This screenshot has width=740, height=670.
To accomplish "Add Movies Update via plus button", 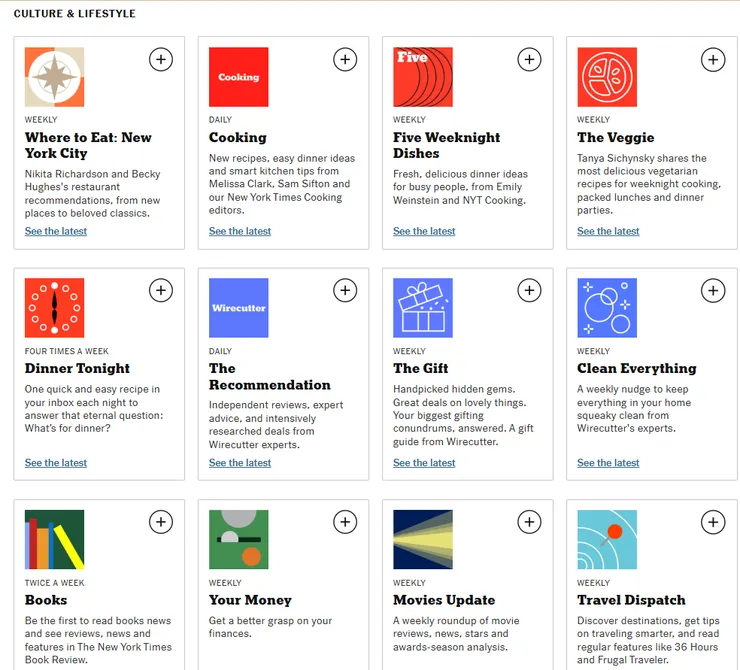I will click(529, 522).
